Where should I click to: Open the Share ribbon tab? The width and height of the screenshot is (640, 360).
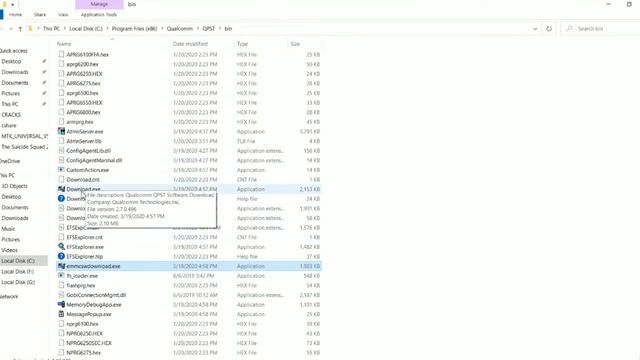[40, 15]
